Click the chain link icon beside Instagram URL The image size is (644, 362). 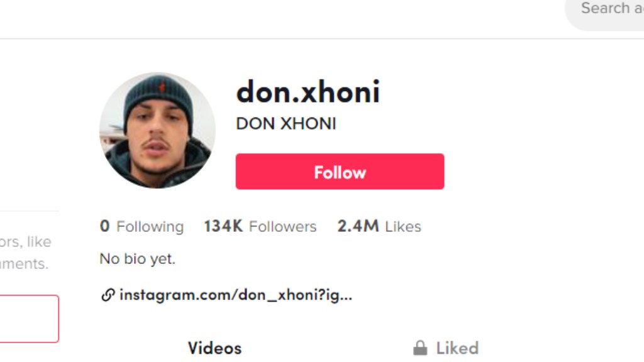tap(108, 295)
